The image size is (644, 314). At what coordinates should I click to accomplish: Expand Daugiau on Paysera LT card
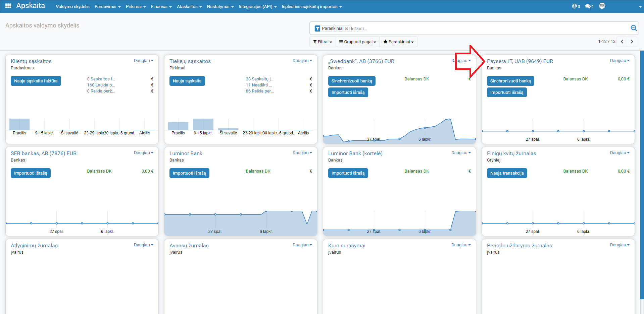(620, 61)
